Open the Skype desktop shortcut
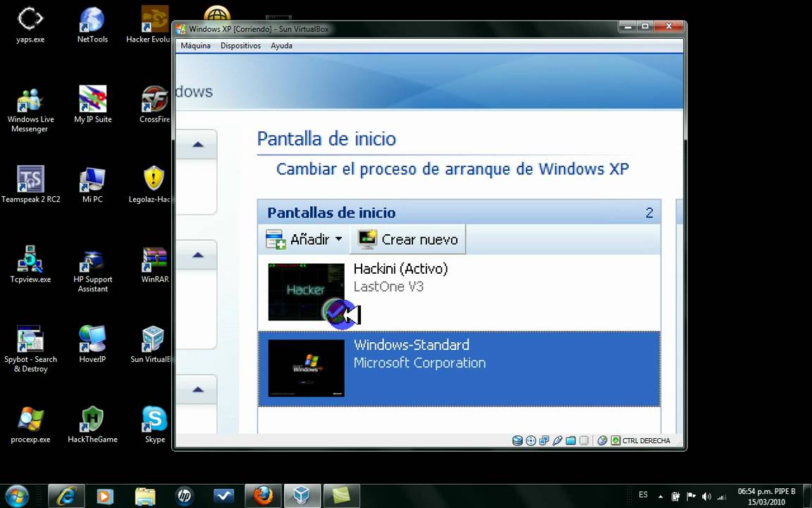 point(155,425)
